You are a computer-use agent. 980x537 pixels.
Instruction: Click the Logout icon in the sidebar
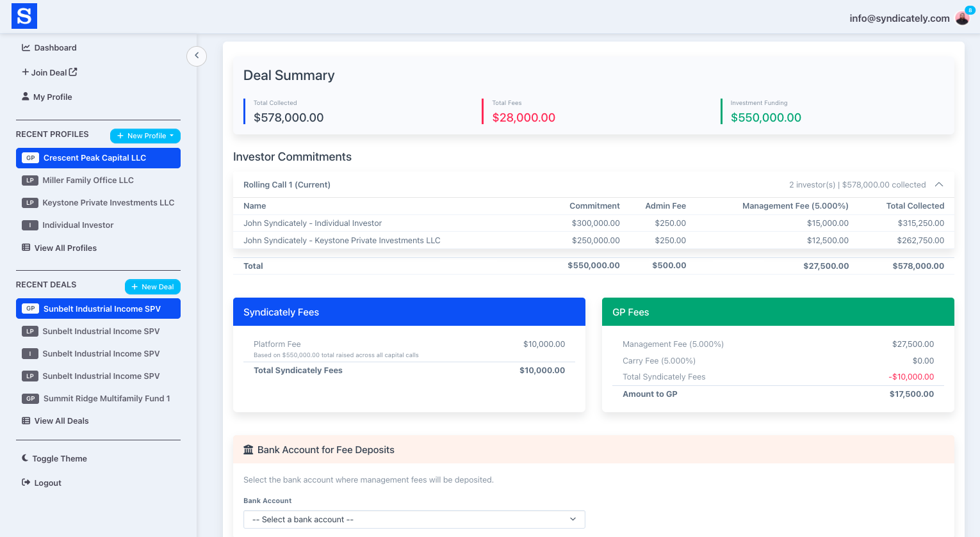point(26,483)
